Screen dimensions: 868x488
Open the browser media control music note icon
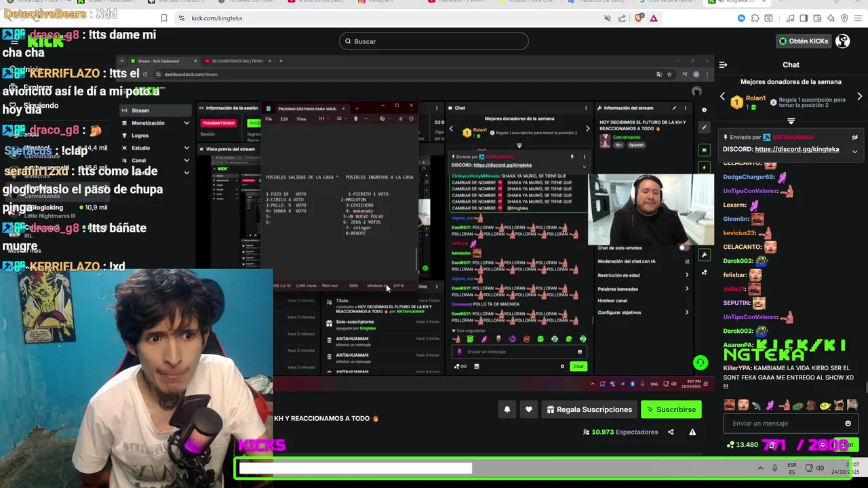pyautogui.click(x=791, y=18)
